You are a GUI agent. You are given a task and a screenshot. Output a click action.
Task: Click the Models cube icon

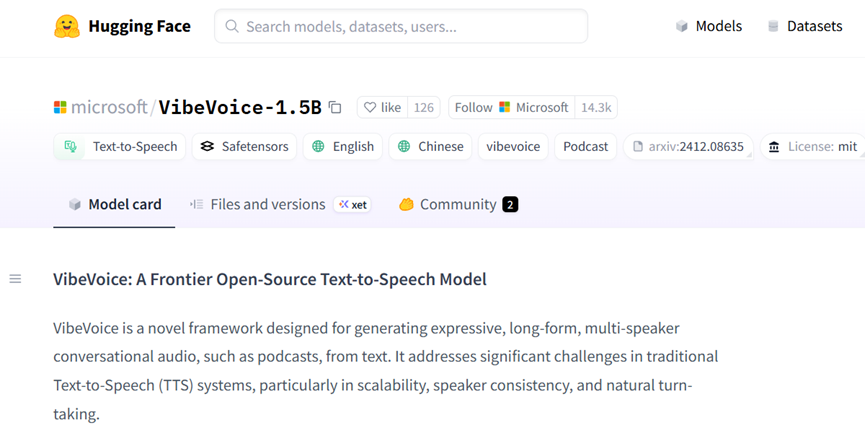coord(682,26)
